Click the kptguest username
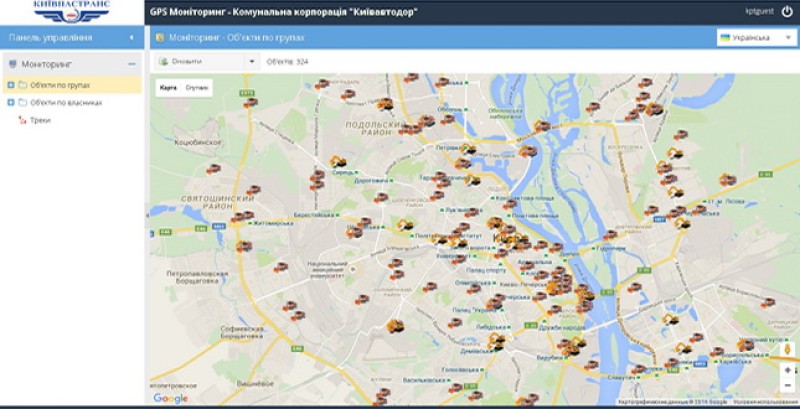 (x=759, y=11)
